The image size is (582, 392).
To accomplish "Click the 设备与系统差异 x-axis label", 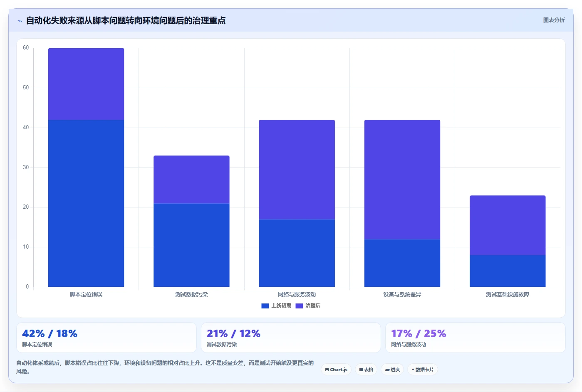I will [402, 294].
